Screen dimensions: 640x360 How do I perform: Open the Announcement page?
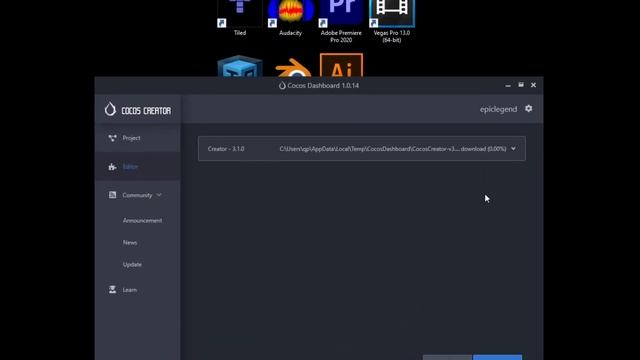pyautogui.click(x=142, y=220)
